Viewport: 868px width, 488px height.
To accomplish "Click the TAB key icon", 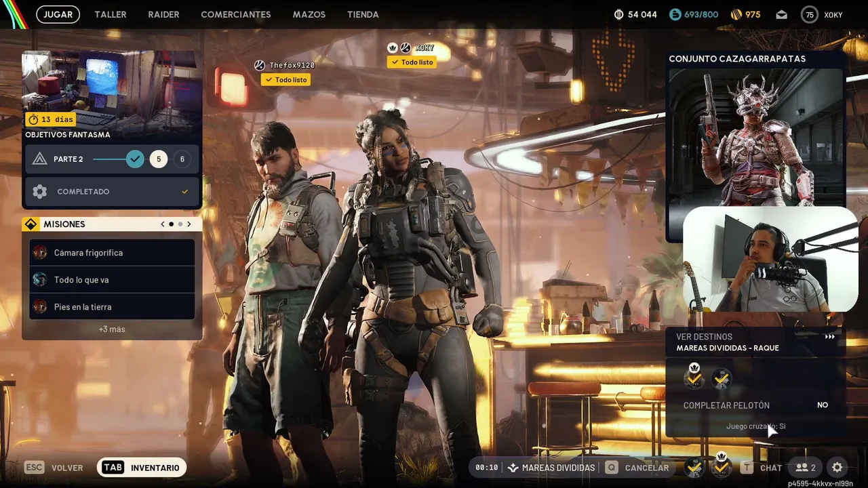I will click(x=113, y=468).
